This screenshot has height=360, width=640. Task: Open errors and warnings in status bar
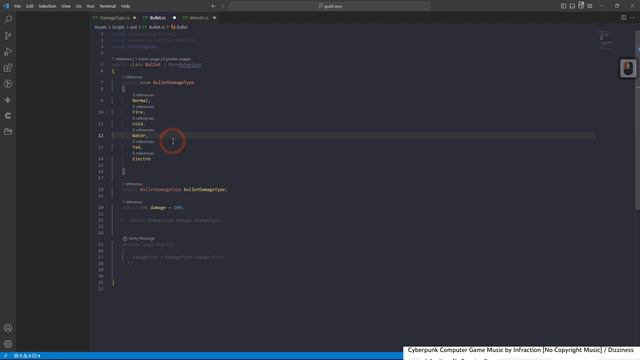click(x=27, y=356)
